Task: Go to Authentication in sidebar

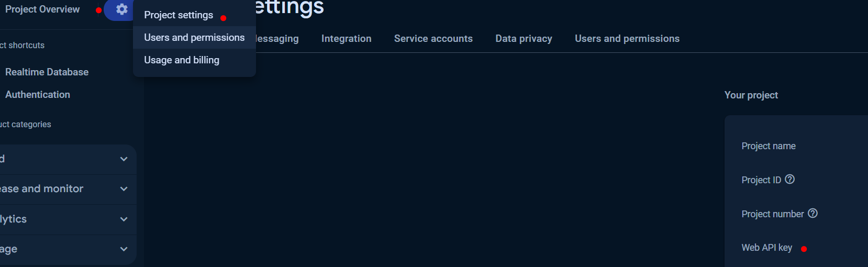Action: tap(38, 95)
